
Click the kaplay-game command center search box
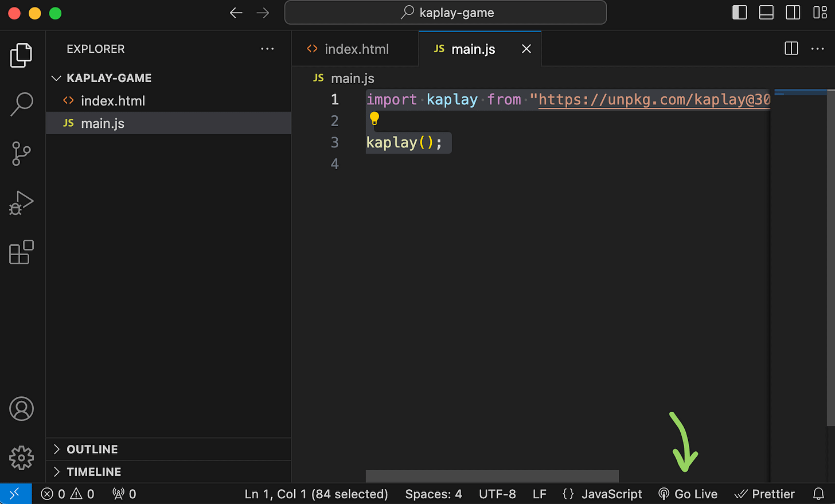[x=446, y=13]
